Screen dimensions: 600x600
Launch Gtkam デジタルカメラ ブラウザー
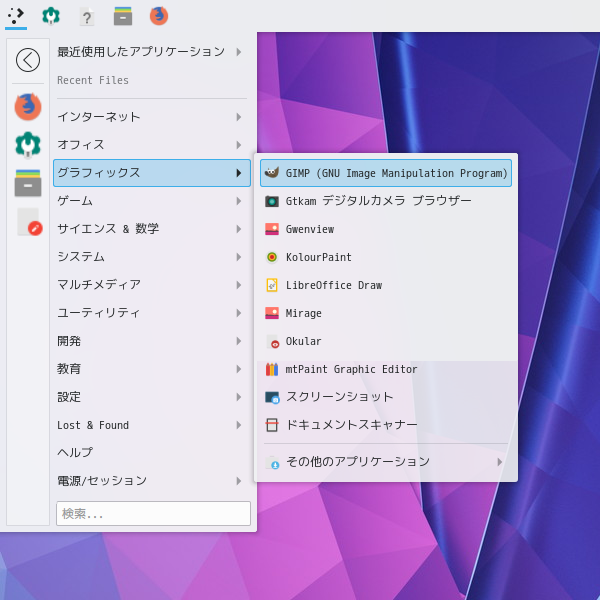(x=386, y=201)
